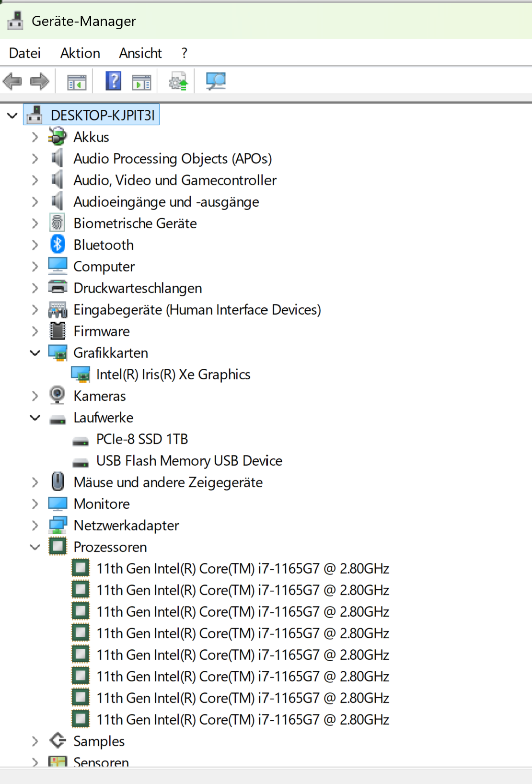Expand the Kameras category
The width and height of the screenshot is (532, 784).
pyautogui.click(x=35, y=396)
